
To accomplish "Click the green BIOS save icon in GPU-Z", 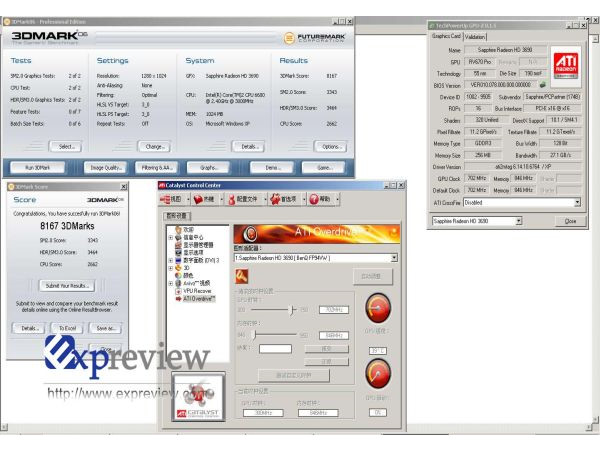I will tap(542, 85).
